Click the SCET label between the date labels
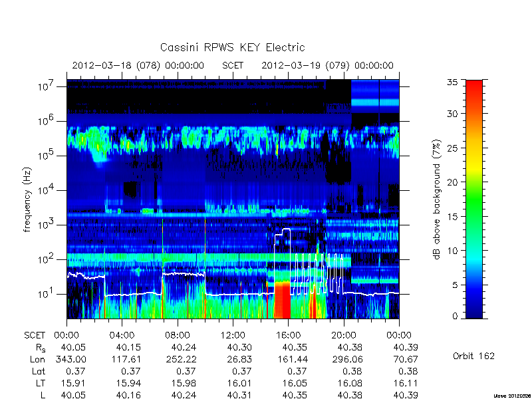Viewport: 532px width, 399px height. (233, 65)
